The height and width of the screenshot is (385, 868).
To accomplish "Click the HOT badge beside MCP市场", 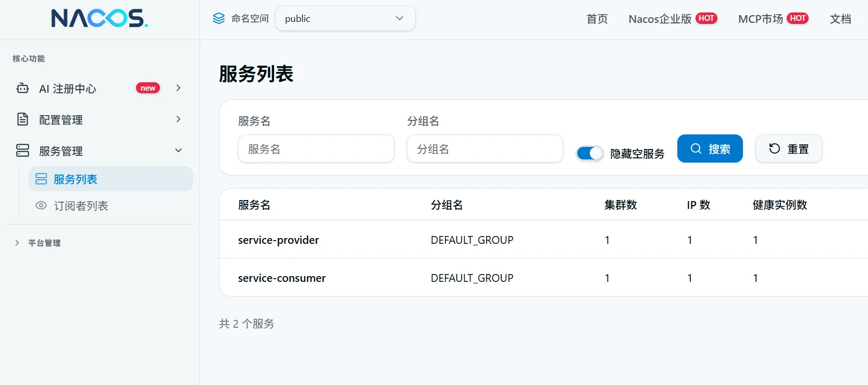I will tap(798, 18).
